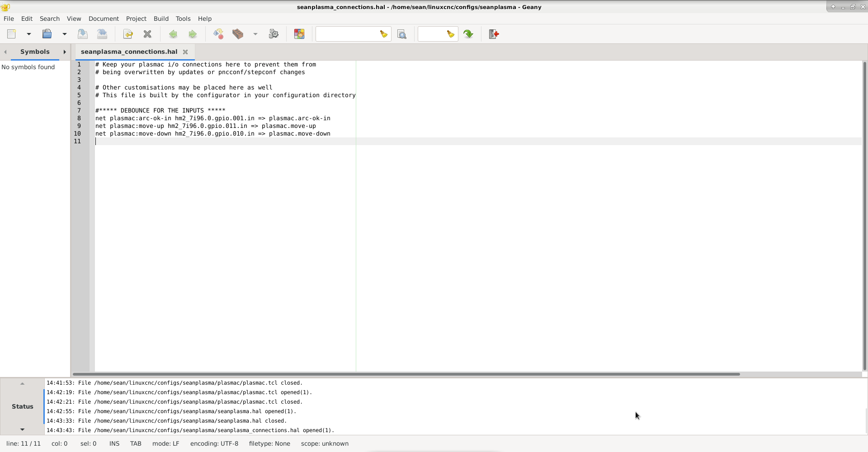Screen dimensions: 868x452
Task: Open the Build menu
Action: coord(161,19)
